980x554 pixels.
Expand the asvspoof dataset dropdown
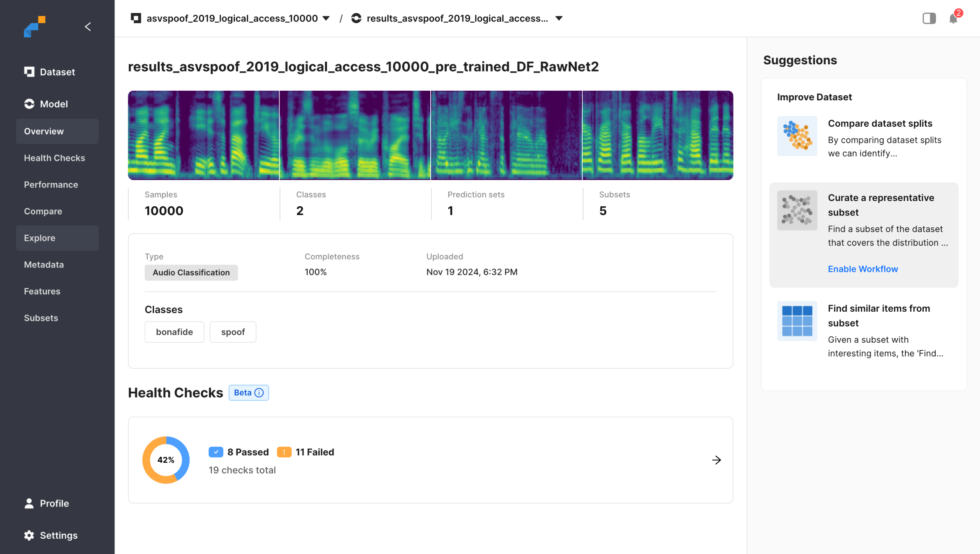pyautogui.click(x=326, y=18)
